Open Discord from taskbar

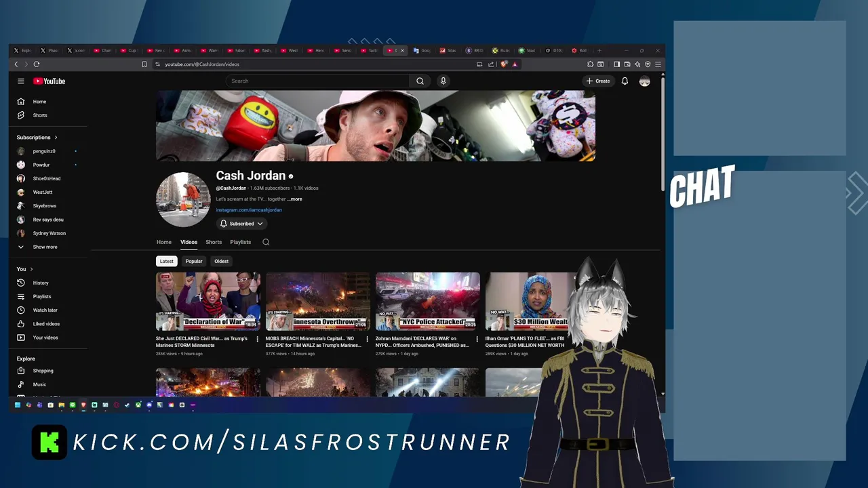click(x=149, y=405)
